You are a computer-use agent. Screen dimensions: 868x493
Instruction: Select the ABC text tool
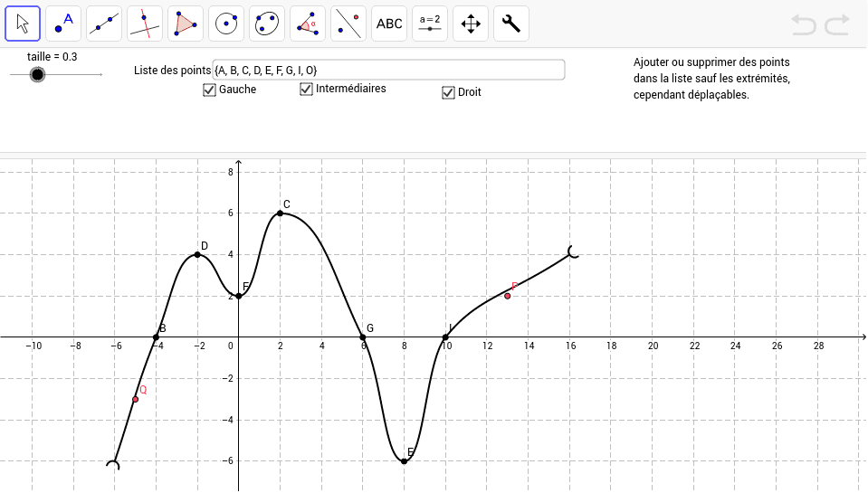click(389, 24)
